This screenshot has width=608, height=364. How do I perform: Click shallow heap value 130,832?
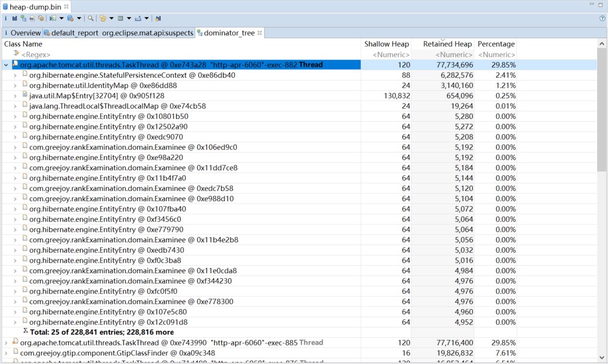[x=397, y=95]
